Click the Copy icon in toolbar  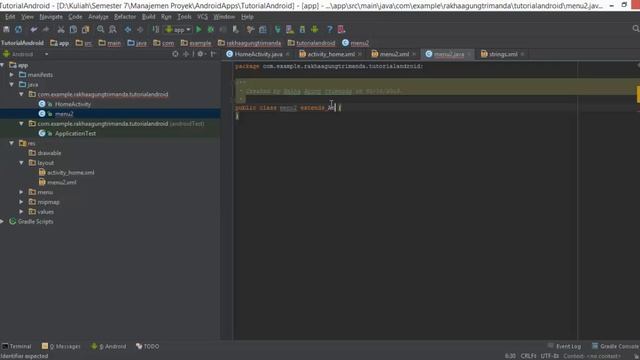tap(73, 29)
